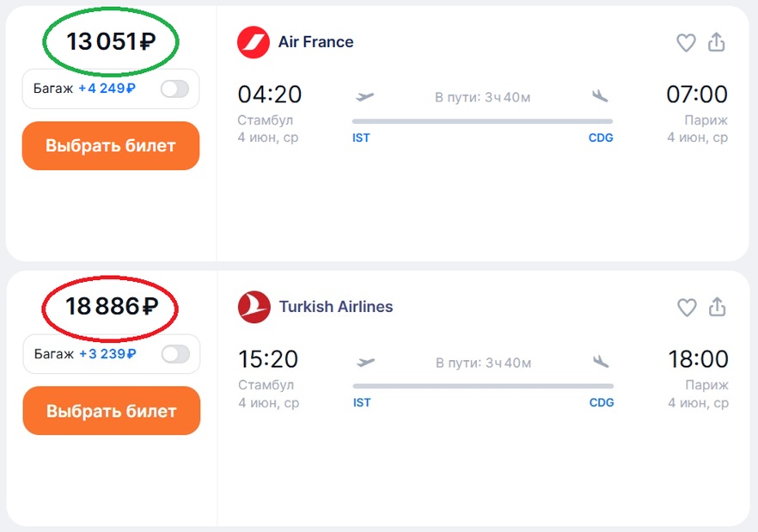The width and height of the screenshot is (758, 532).
Task: Add Turkish Airlines flight to favorites heart
Action: coord(687,308)
